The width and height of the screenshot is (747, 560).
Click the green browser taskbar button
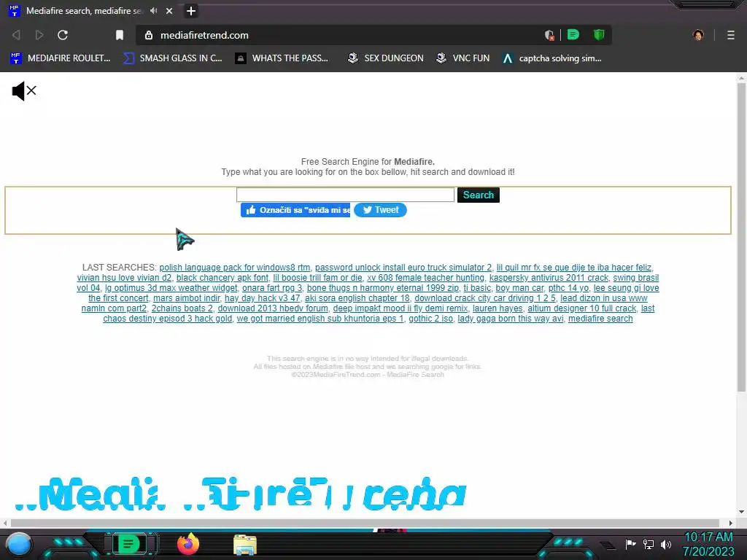click(128, 544)
